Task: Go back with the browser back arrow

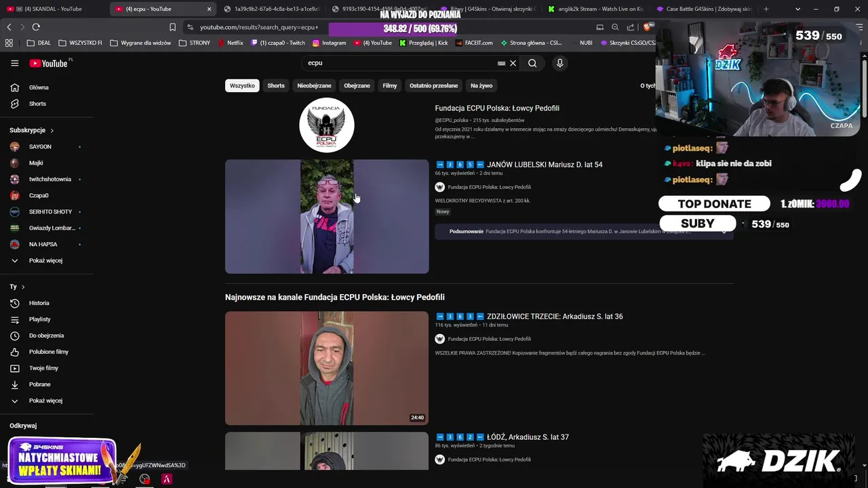Action: [9, 27]
